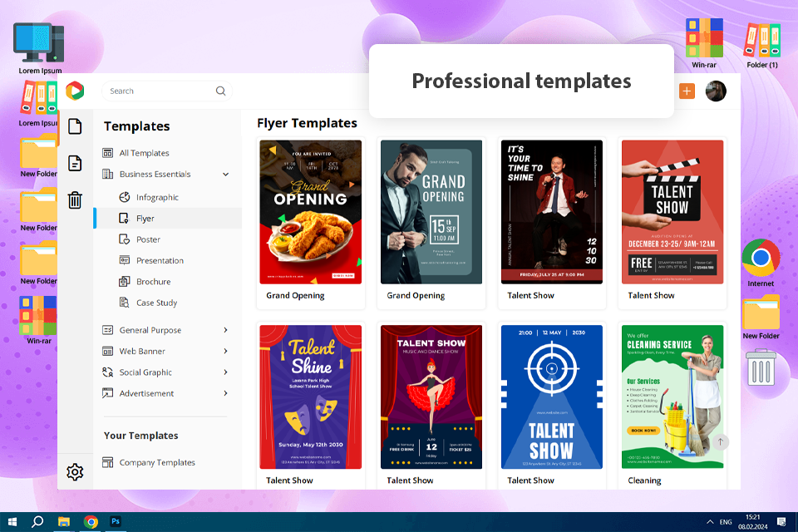Click the Presentation category icon
The height and width of the screenshot is (532, 798).
pyautogui.click(x=124, y=260)
